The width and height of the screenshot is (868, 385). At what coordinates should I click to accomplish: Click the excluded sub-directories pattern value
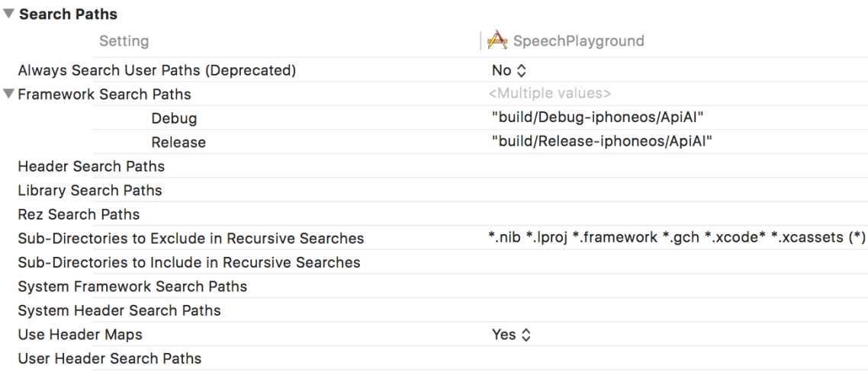677,238
